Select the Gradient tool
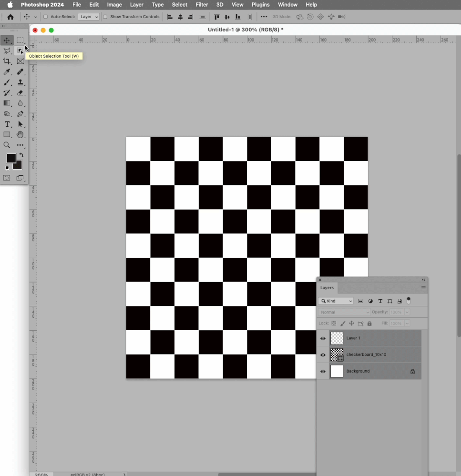Image resolution: width=461 pixels, height=476 pixels. coord(7,103)
